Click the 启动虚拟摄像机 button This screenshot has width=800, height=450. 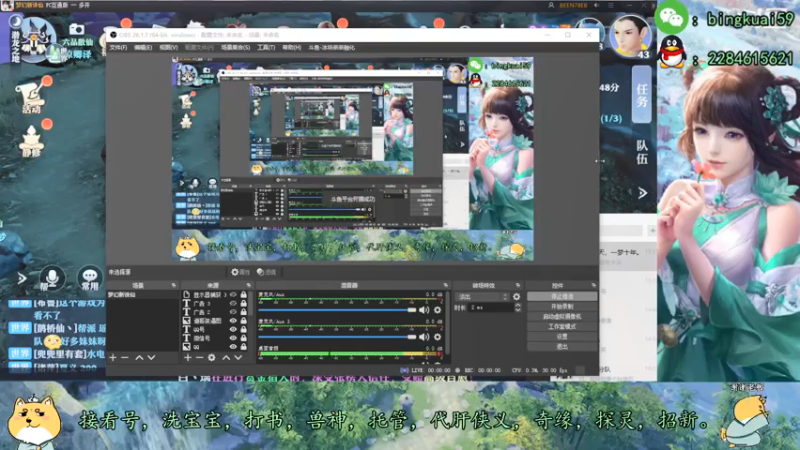click(562, 317)
